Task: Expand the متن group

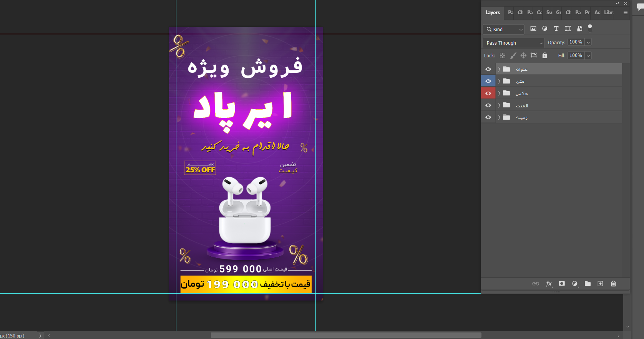Action: [x=499, y=81]
